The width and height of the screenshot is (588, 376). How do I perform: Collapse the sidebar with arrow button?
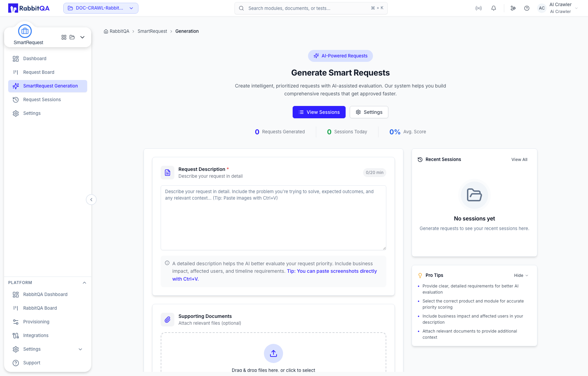pos(91,200)
